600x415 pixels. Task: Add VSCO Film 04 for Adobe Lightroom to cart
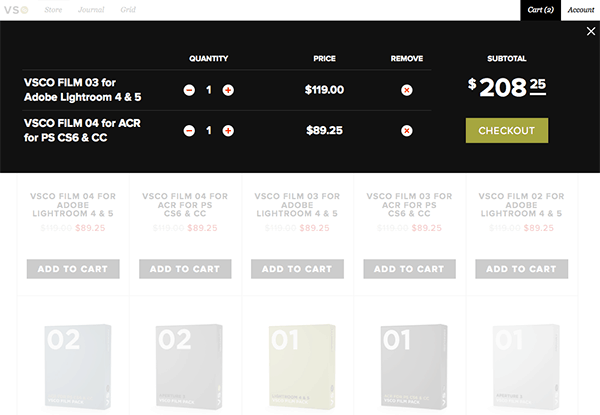point(73,269)
